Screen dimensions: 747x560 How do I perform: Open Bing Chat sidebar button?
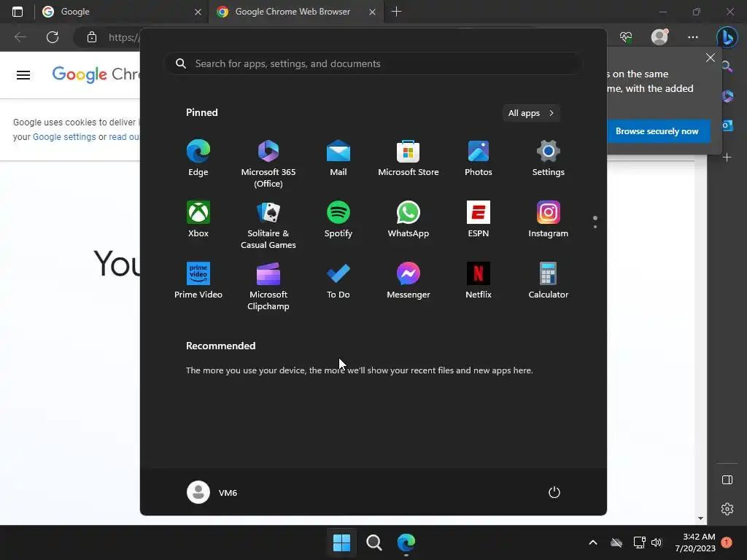pyautogui.click(x=727, y=37)
